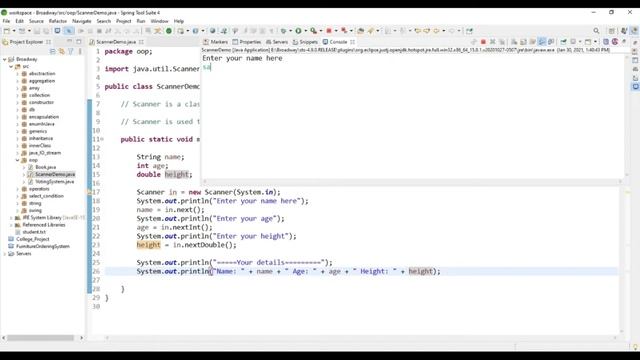Open the New file dropdown arrow
Image resolution: width=640 pixels, height=360 pixels.
[14, 31]
